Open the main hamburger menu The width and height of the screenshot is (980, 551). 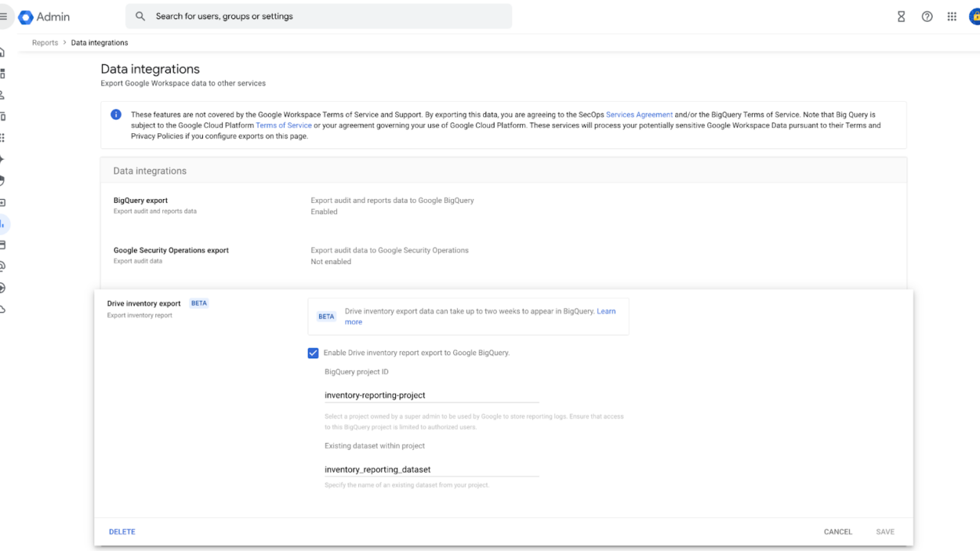3,16
